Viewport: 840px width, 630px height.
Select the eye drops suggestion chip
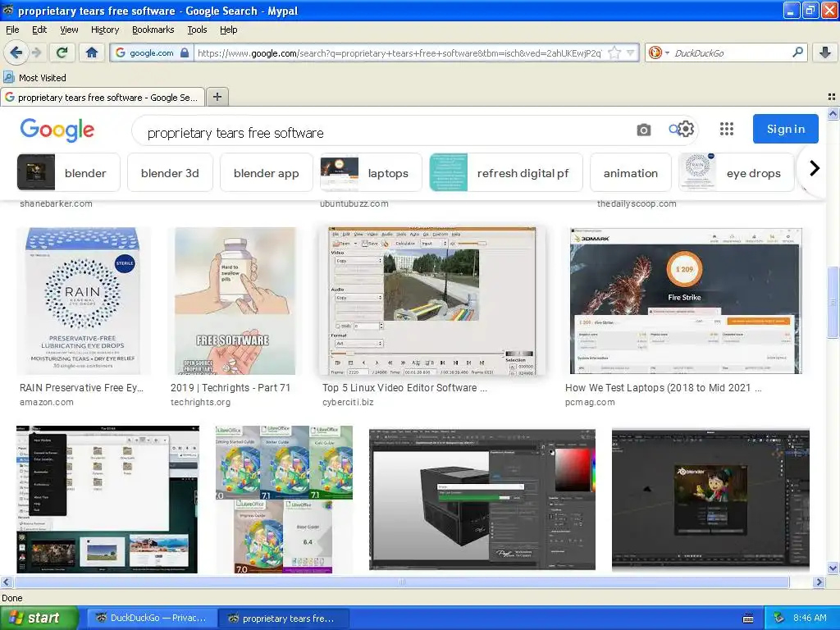tap(736, 172)
